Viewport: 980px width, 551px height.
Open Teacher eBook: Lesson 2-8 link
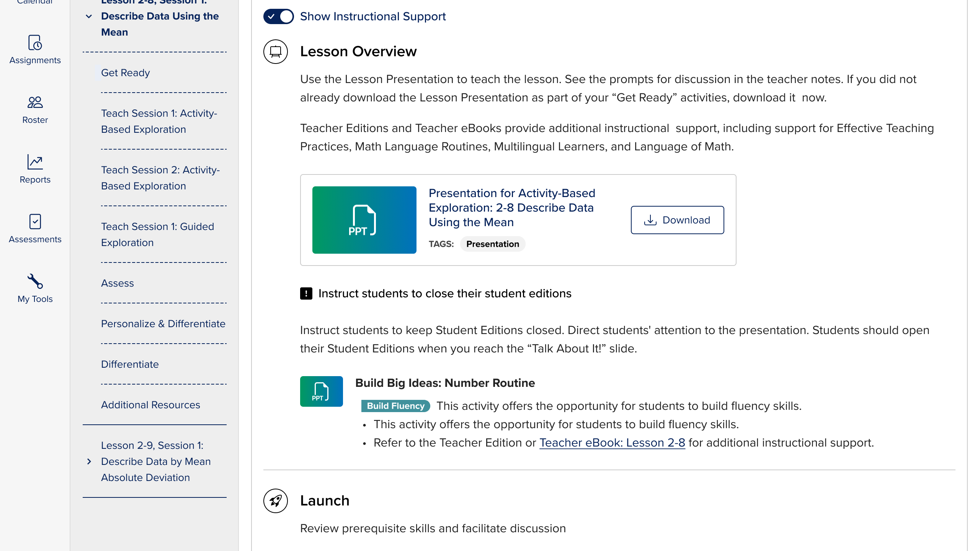[x=612, y=443]
